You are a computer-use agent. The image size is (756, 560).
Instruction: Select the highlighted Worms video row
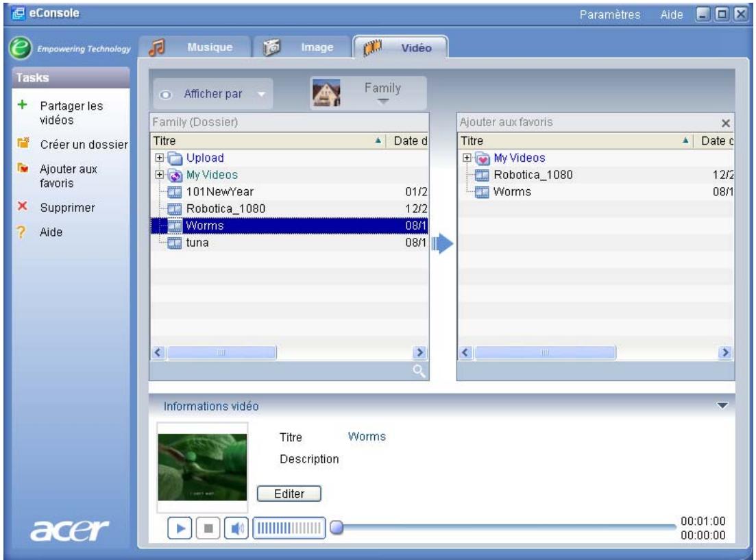tap(289, 226)
